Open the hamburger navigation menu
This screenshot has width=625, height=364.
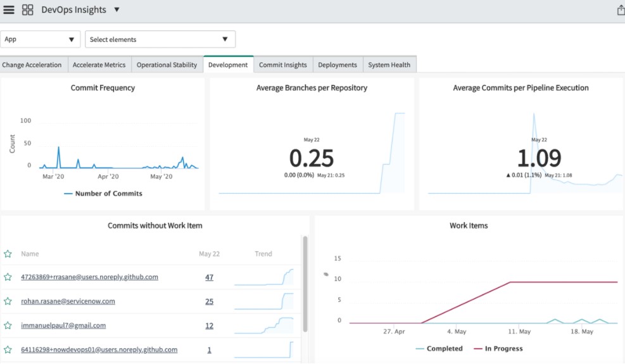pyautogui.click(x=9, y=10)
